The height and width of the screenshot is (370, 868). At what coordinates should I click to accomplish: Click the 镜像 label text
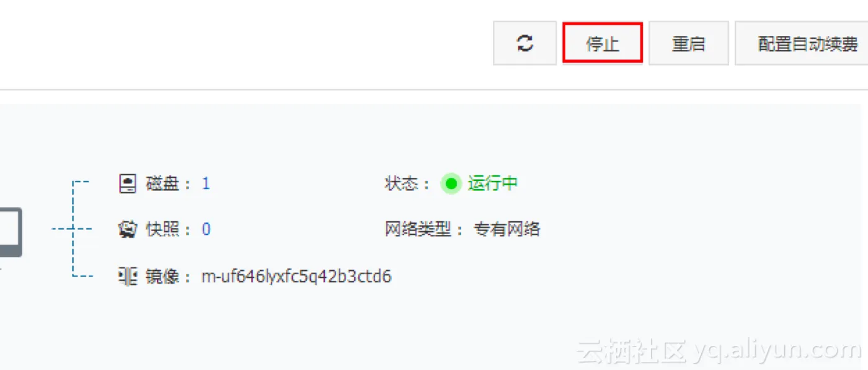(x=162, y=276)
